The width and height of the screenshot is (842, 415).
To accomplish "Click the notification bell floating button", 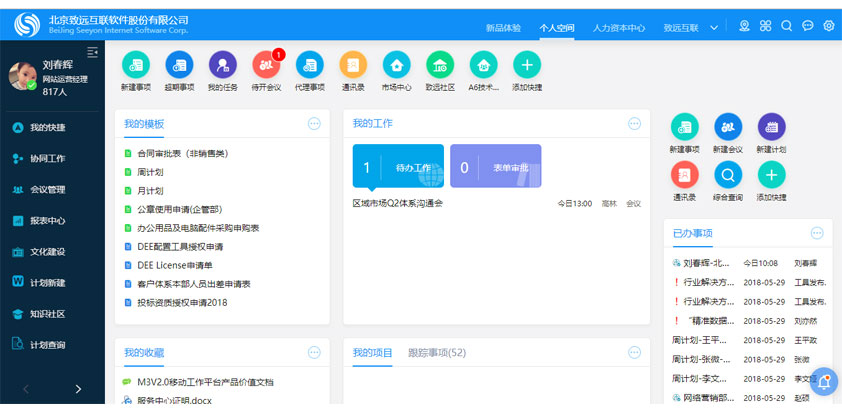I will [824, 381].
